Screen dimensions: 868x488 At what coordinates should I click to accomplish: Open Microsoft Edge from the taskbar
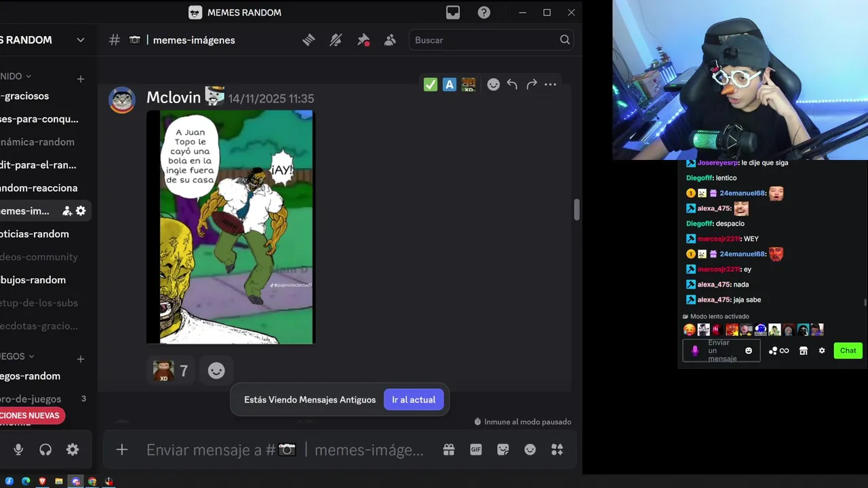pyautogui.click(x=26, y=481)
